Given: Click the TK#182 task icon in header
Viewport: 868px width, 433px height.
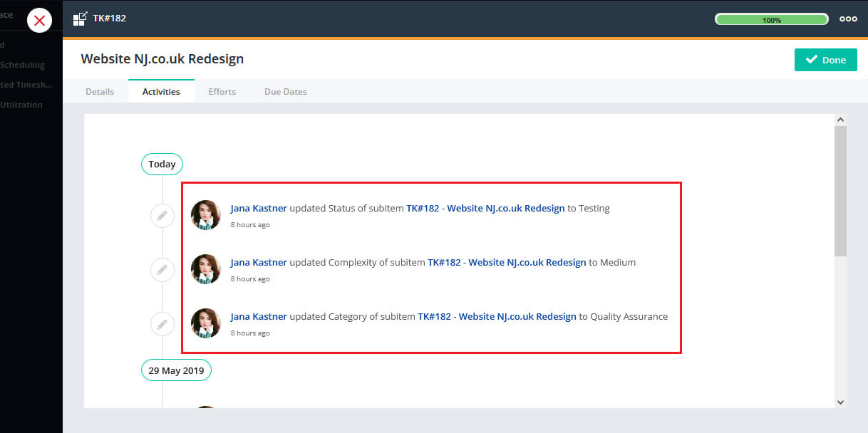Looking at the screenshot, I should [x=81, y=19].
